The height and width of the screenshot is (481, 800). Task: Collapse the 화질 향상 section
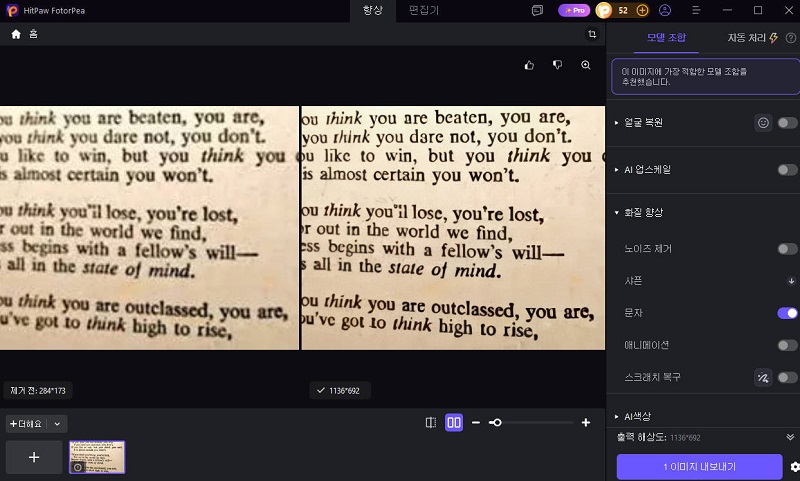(640, 212)
